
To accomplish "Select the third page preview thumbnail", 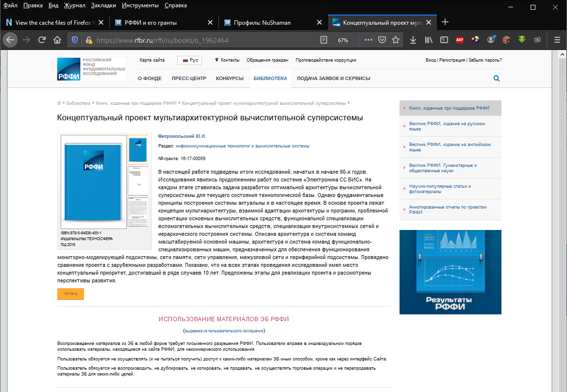I will [x=138, y=212].
